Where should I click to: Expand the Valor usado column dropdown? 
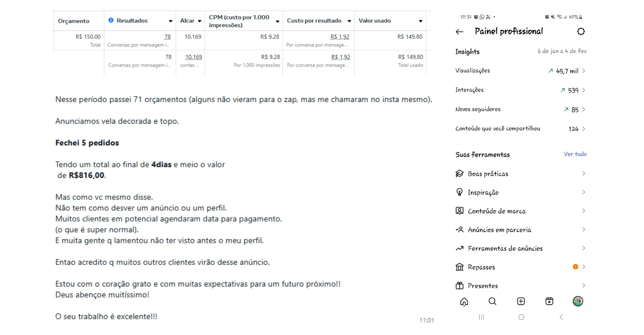click(x=421, y=21)
